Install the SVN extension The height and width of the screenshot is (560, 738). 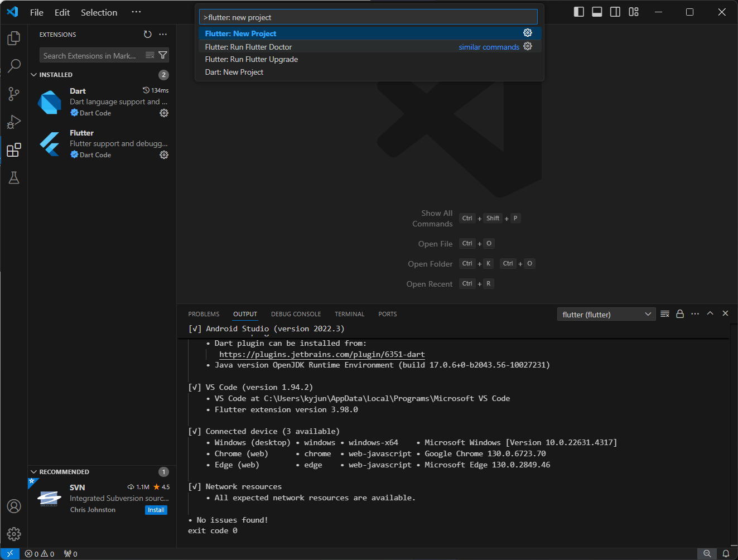pos(156,510)
